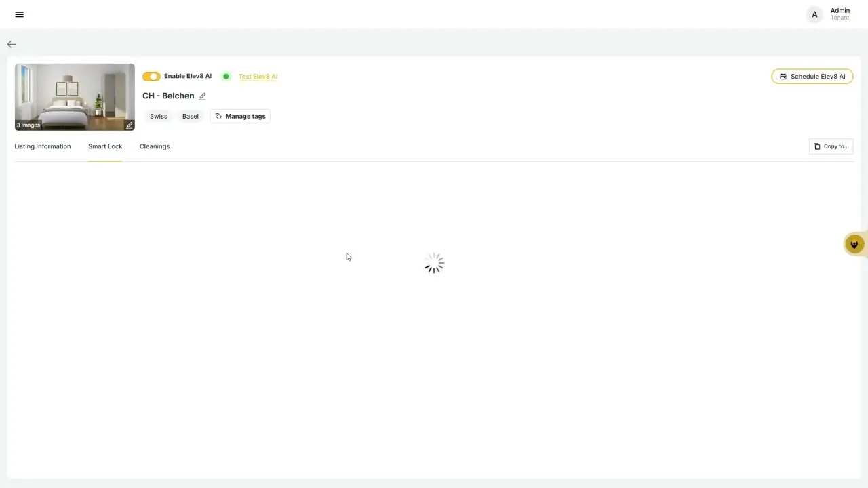Select the Basel tag chip

(191, 117)
